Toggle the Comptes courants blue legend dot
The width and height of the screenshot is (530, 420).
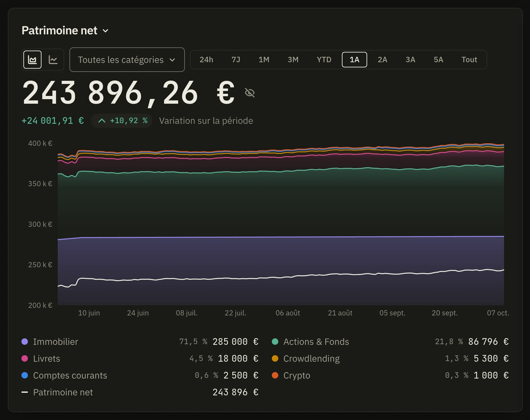click(x=25, y=375)
